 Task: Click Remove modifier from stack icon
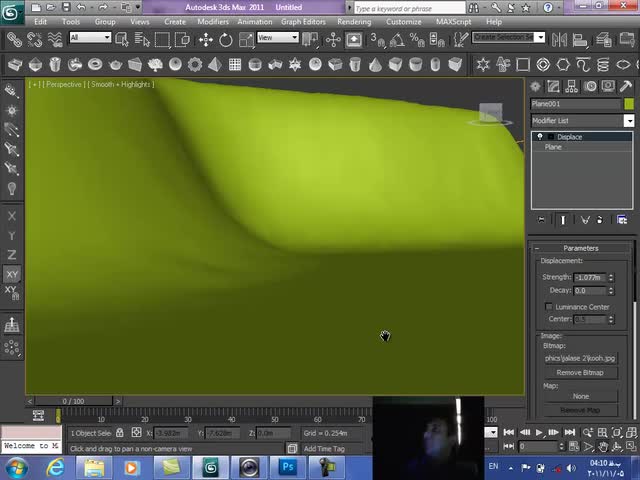[x=600, y=220]
